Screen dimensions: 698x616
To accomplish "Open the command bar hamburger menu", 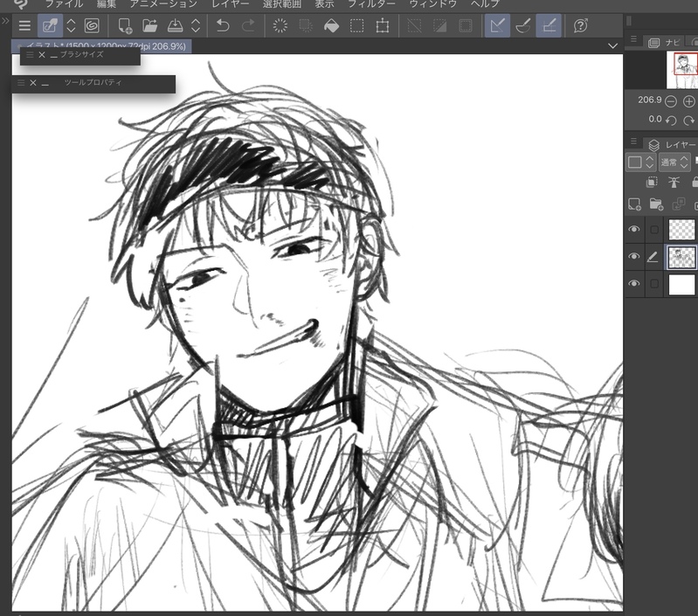I will coord(25,26).
